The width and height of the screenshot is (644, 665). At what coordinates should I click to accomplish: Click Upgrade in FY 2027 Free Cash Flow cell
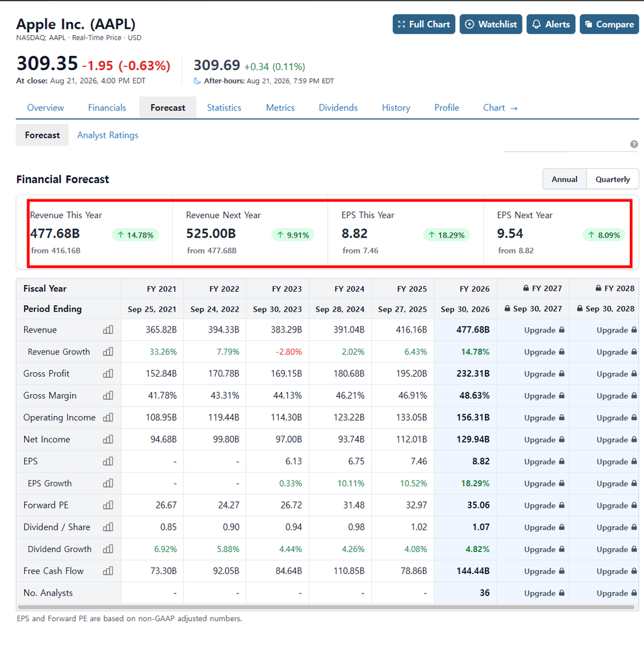click(544, 571)
